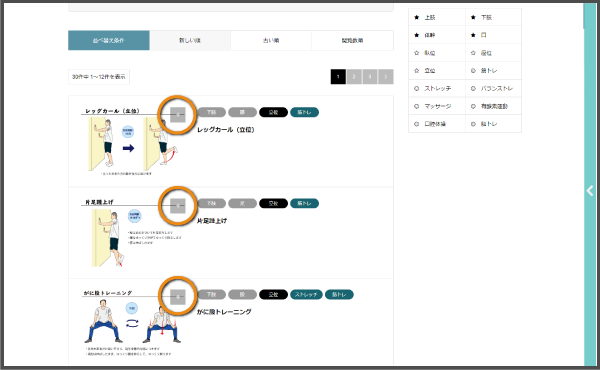Image resolution: width=600 pixels, height=370 pixels.
Task: Expand the side panel with the white chevron
Action: coord(590,190)
